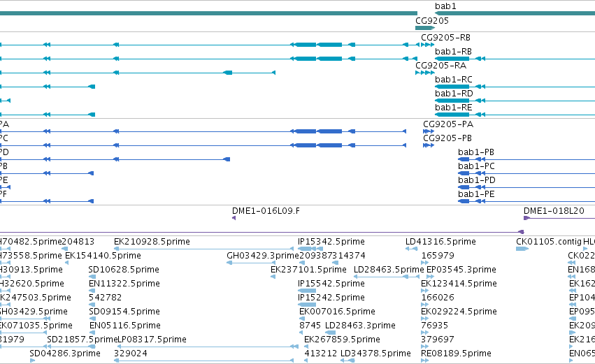Click the 329024 feature label

coord(131,354)
